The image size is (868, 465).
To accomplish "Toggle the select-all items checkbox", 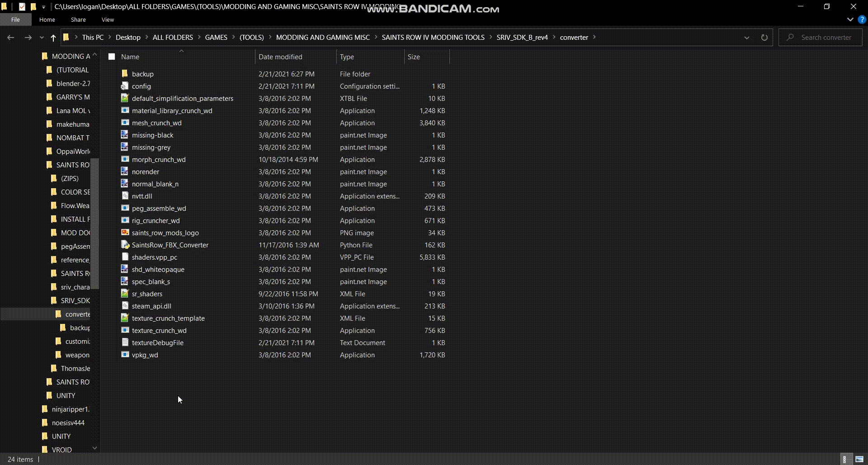I will 112,57.
